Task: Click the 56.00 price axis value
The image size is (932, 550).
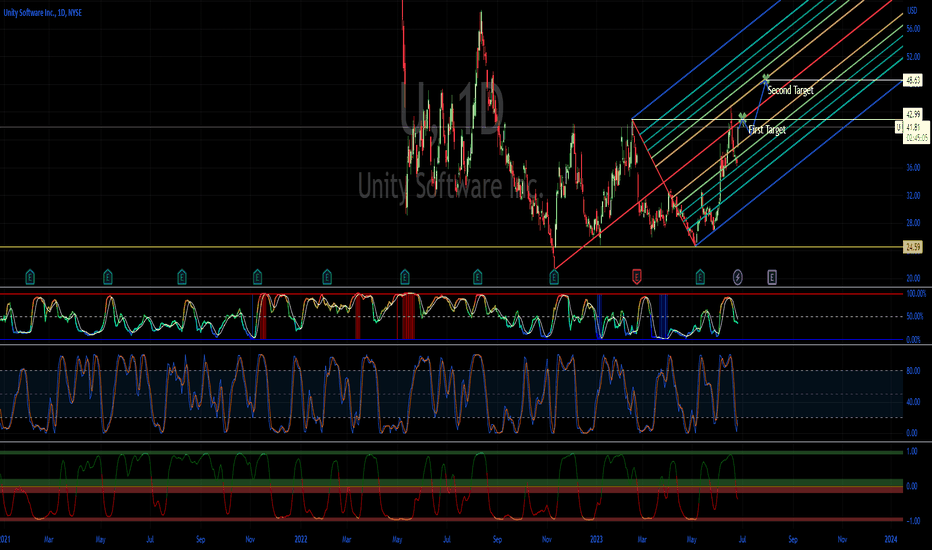Action: click(x=913, y=29)
